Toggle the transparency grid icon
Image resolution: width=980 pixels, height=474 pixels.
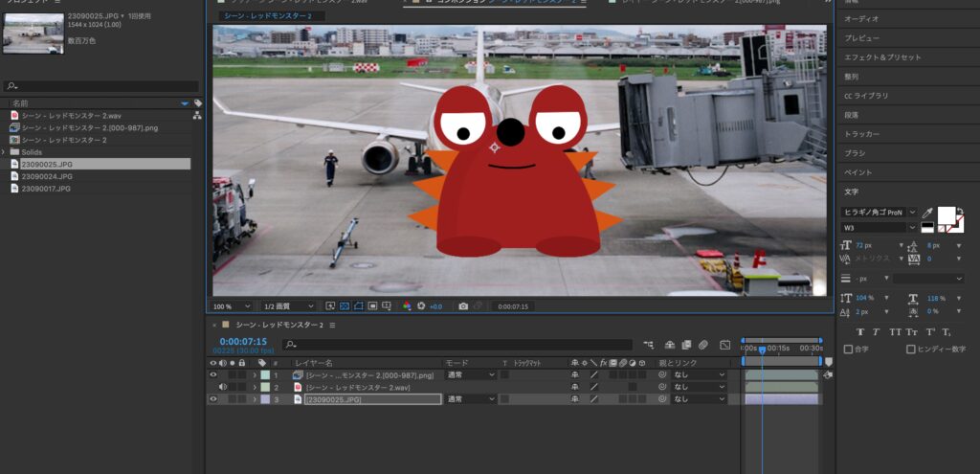345,306
